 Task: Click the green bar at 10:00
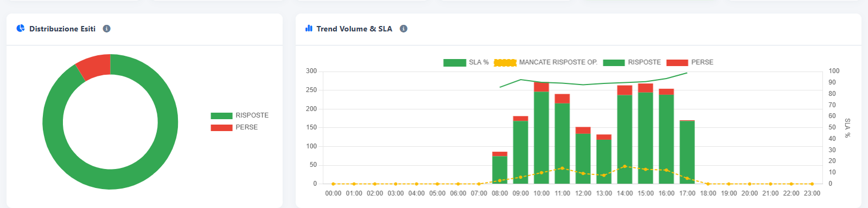pyautogui.click(x=541, y=138)
